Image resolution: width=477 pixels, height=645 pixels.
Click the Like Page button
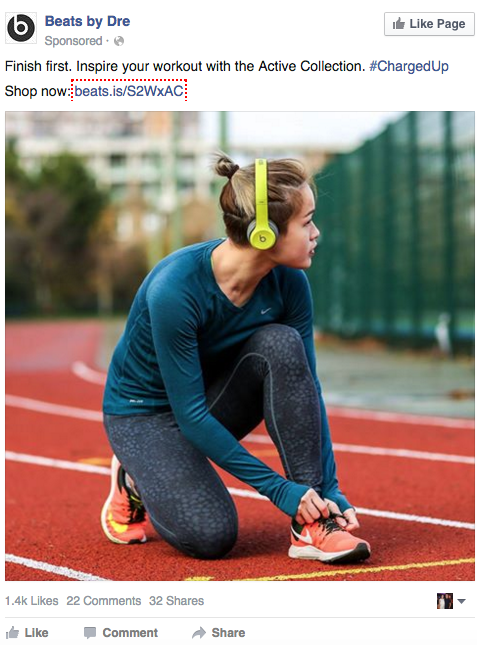[x=429, y=24]
